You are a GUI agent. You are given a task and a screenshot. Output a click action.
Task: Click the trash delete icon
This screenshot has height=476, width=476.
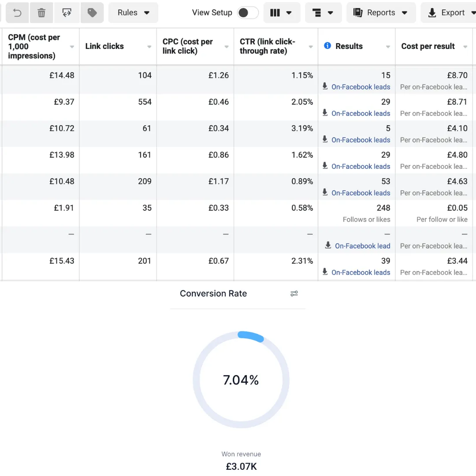[41, 13]
